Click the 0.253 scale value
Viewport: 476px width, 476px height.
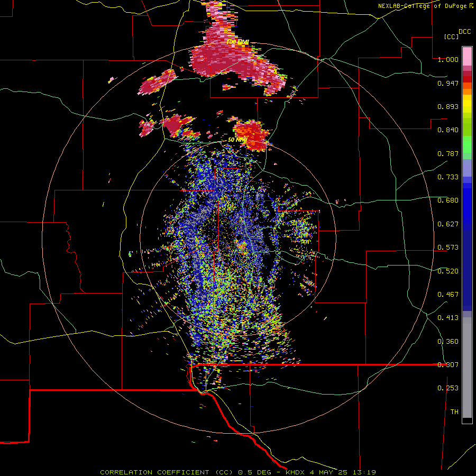pyautogui.click(x=448, y=388)
